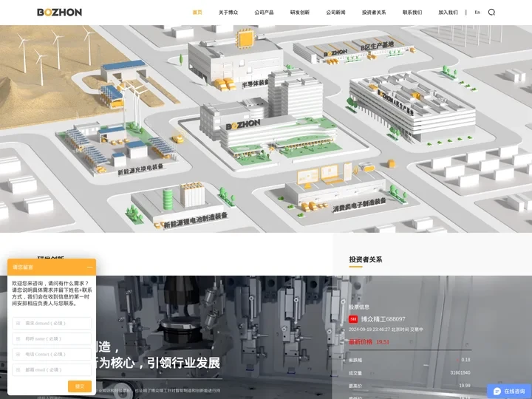Screen dimensions: 532x399
Task: Click the BOZHON logo in header
Action: 59,13
